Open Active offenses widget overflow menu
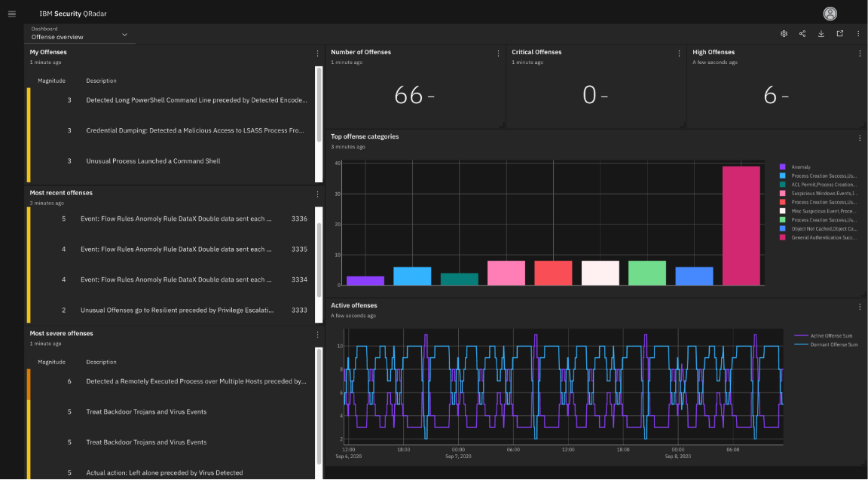This screenshot has height=480, width=868. coord(860,307)
